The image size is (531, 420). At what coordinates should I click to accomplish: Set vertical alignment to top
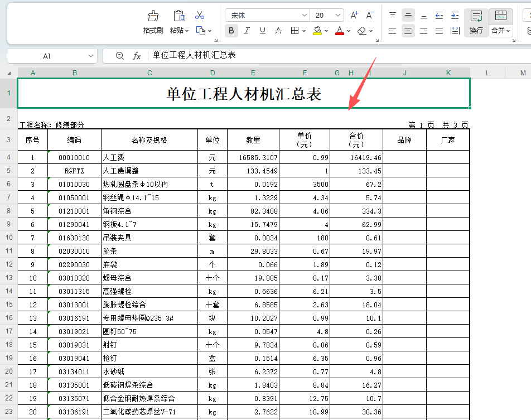pos(393,15)
